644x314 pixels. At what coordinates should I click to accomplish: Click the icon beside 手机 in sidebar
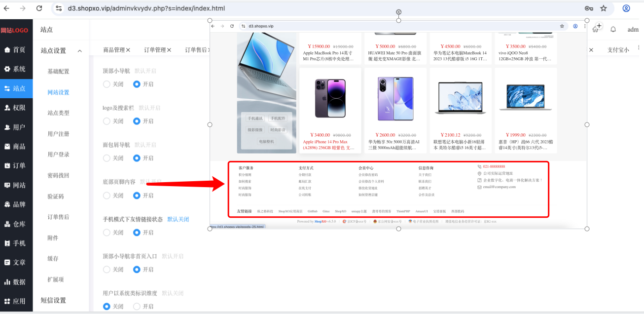(x=7, y=243)
